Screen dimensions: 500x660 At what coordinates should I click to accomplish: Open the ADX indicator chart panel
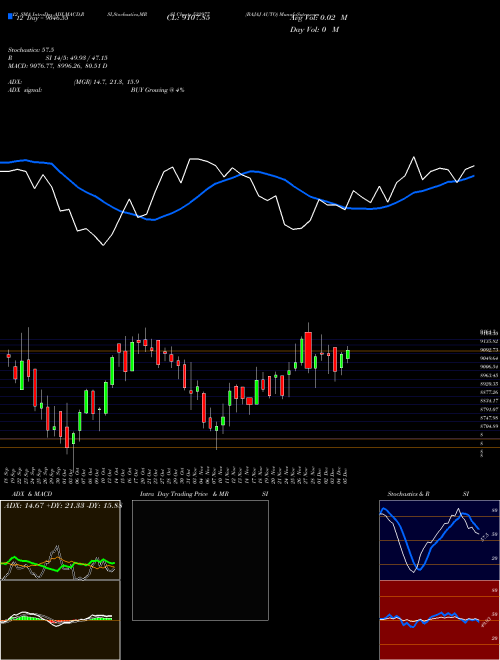click(x=60, y=540)
